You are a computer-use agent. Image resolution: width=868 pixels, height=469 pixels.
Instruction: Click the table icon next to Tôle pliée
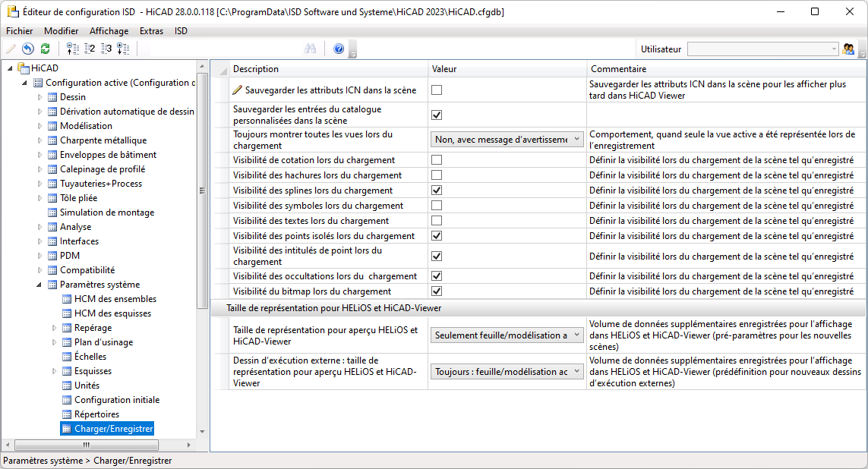point(52,198)
